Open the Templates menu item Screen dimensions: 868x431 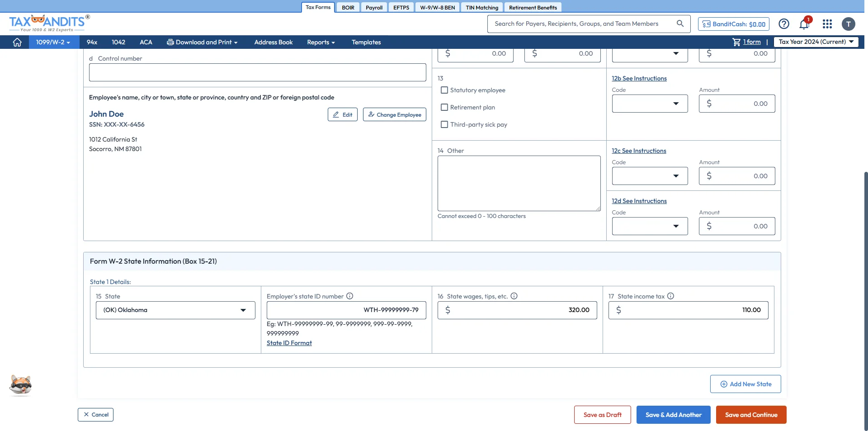(x=366, y=42)
